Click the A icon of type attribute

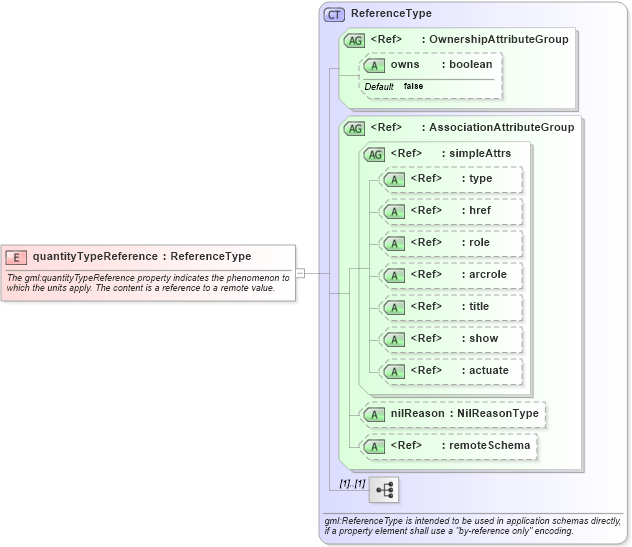click(394, 179)
